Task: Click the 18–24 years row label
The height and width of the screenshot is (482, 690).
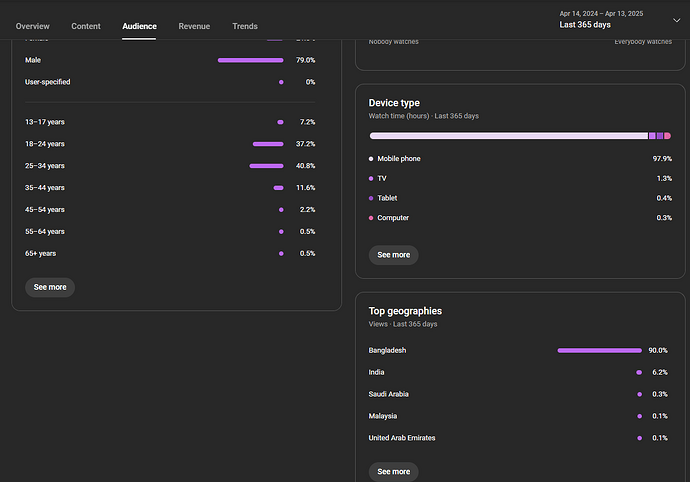Action: (x=45, y=144)
